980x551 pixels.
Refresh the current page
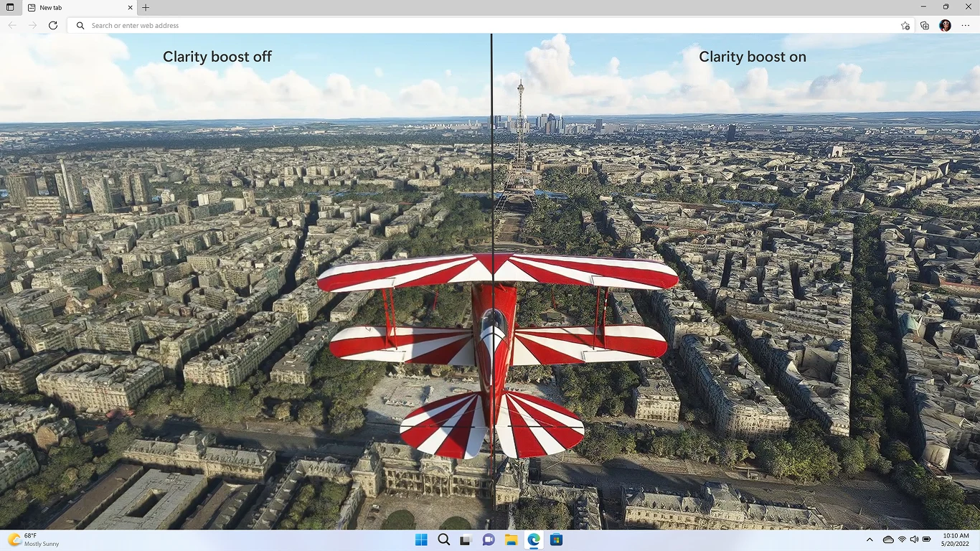(53, 25)
